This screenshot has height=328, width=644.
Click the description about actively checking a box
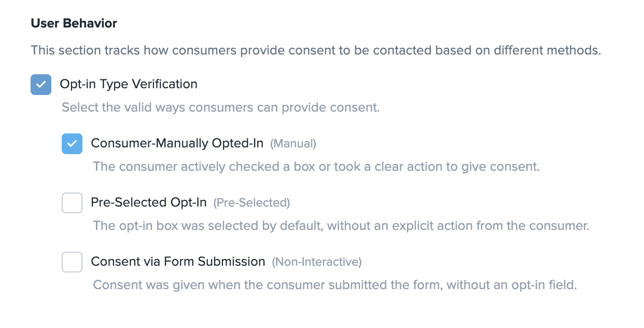click(x=316, y=167)
